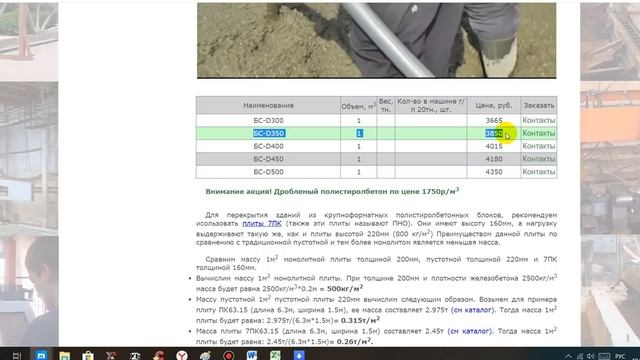Screen dimensions: 640x360
Task: Open Task View from the taskbar
Action: click(x=17, y=356)
